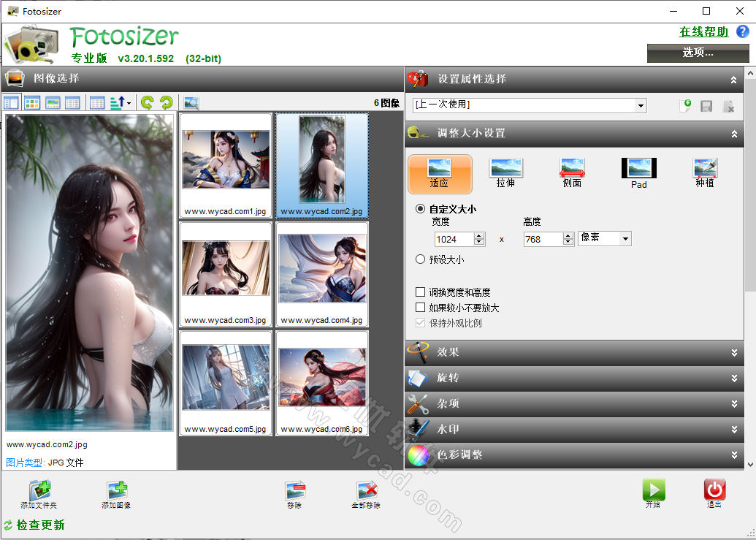This screenshot has height=540, width=756.
Task: Select the preset size (预设大小) radio button
Action: pyautogui.click(x=421, y=259)
